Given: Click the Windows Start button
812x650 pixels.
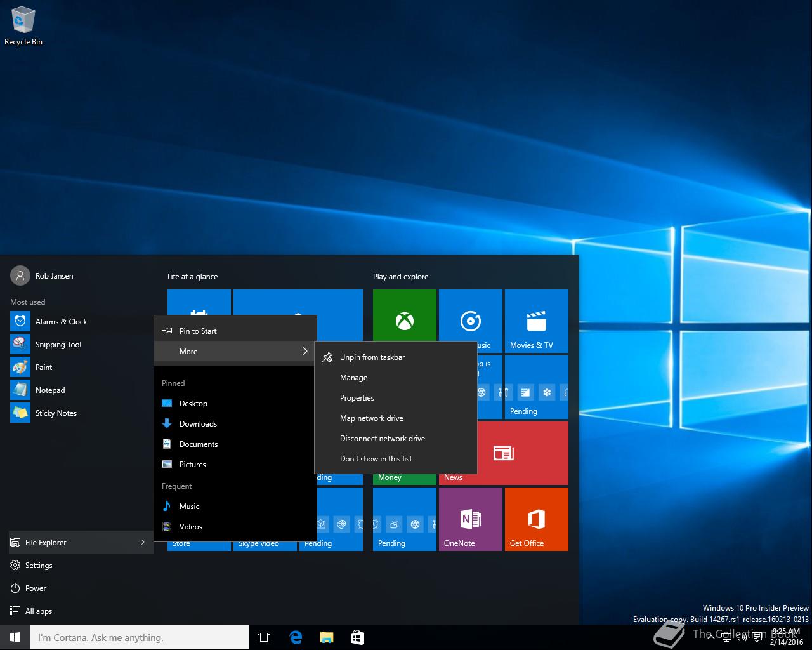Looking at the screenshot, I should pyautogui.click(x=15, y=637).
